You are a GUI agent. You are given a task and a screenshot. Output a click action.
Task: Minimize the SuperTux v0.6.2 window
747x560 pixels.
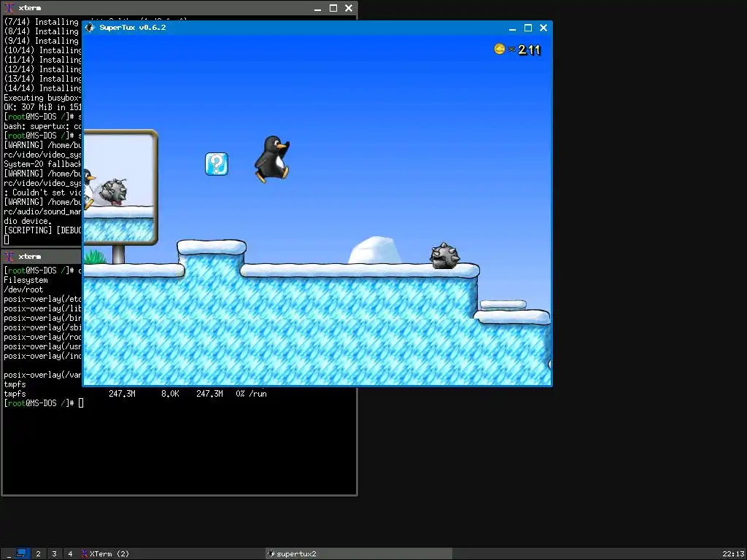pyautogui.click(x=513, y=28)
